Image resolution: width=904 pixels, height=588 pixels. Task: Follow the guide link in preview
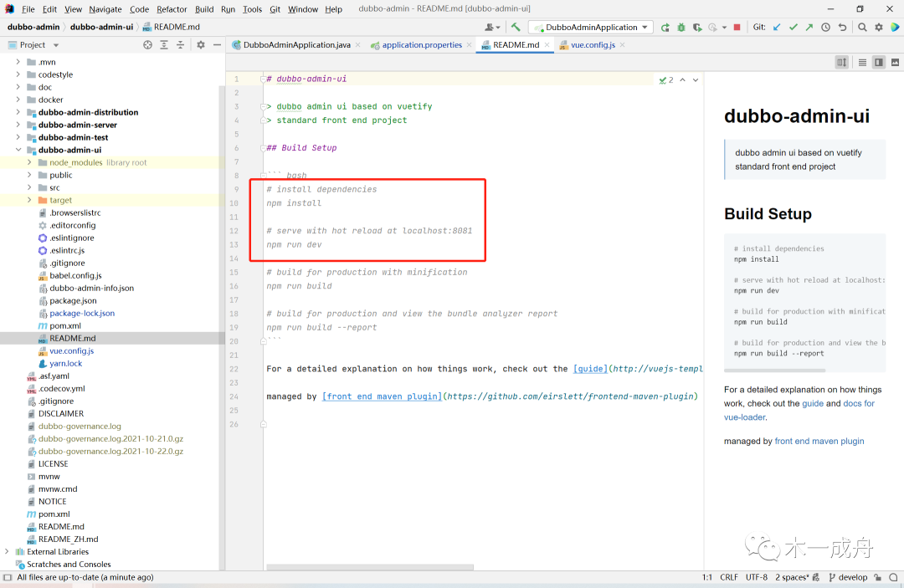coord(813,403)
